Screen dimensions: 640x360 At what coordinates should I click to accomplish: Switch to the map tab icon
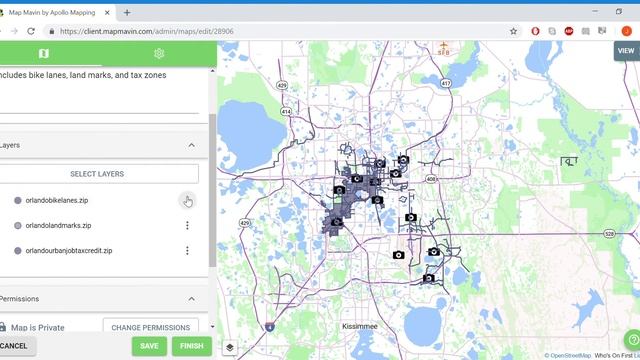(x=44, y=53)
